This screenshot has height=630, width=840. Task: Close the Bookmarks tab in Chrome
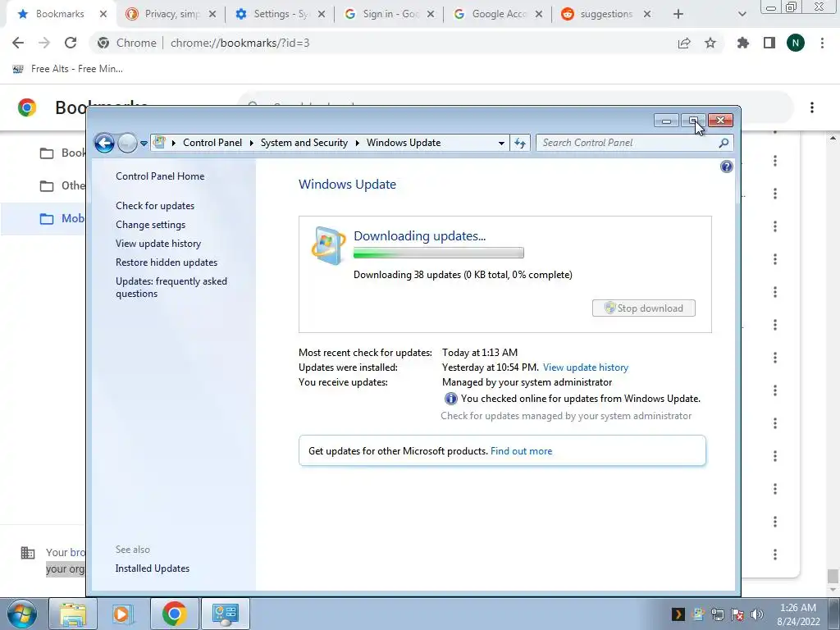[x=103, y=15]
